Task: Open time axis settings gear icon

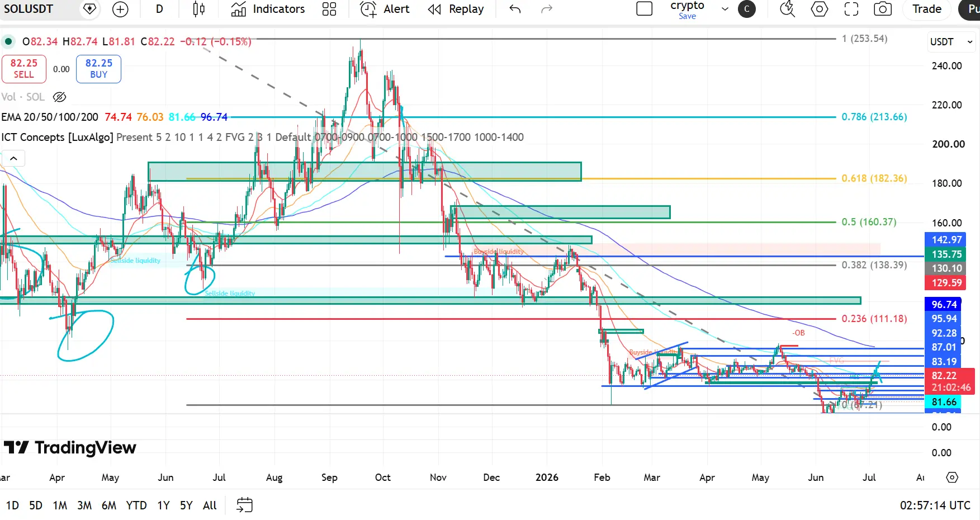Action: pos(952,478)
